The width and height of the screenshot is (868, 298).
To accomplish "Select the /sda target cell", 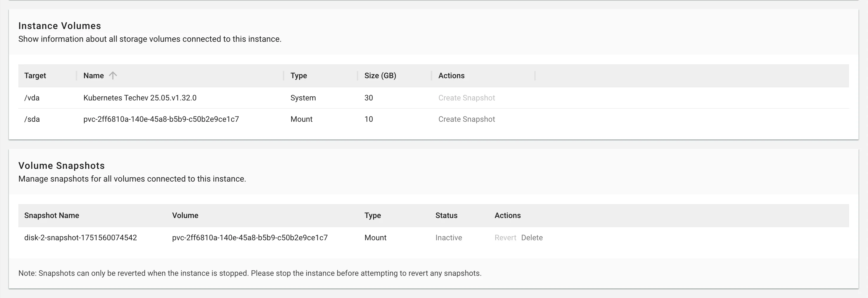I will [x=32, y=119].
